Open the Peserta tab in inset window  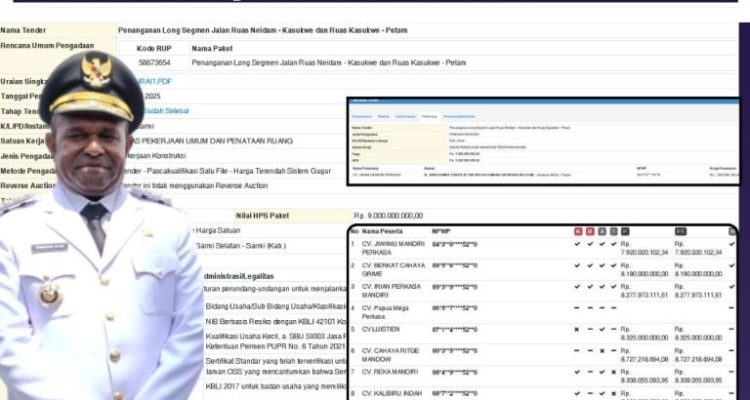[383, 116]
